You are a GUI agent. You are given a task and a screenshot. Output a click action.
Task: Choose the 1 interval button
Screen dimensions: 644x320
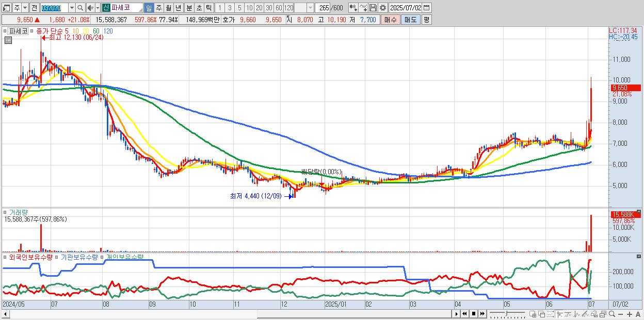(x=219, y=8)
